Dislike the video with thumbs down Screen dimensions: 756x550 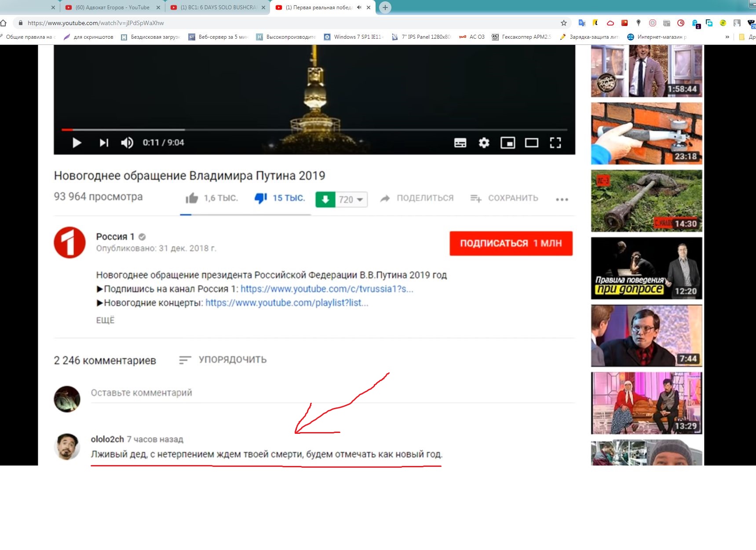(x=261, y=198)
